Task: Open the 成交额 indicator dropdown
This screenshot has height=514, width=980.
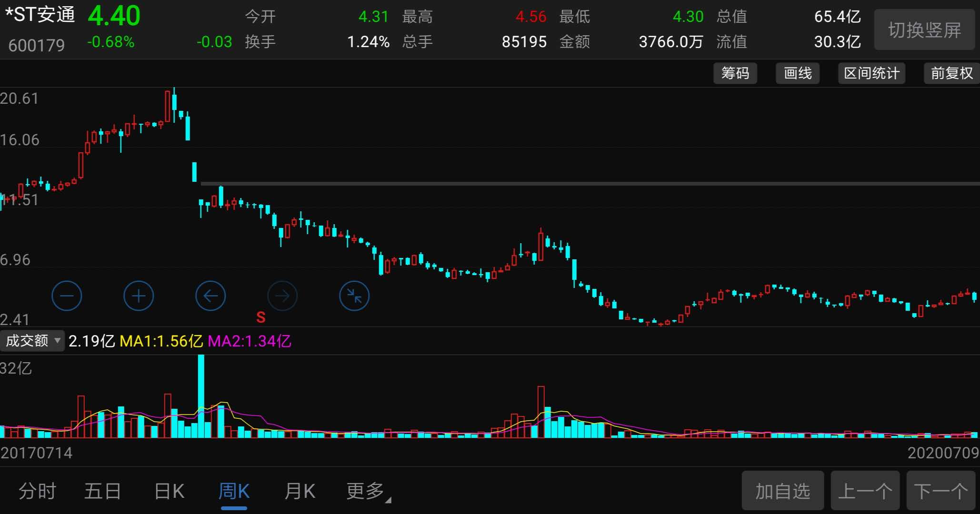Action: 32,341
